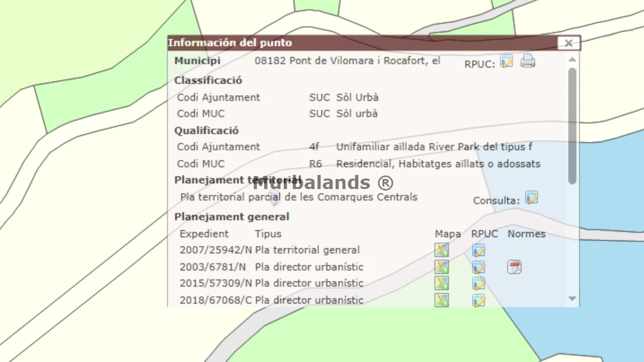Close the Información del punto popup

coord(569,43)
